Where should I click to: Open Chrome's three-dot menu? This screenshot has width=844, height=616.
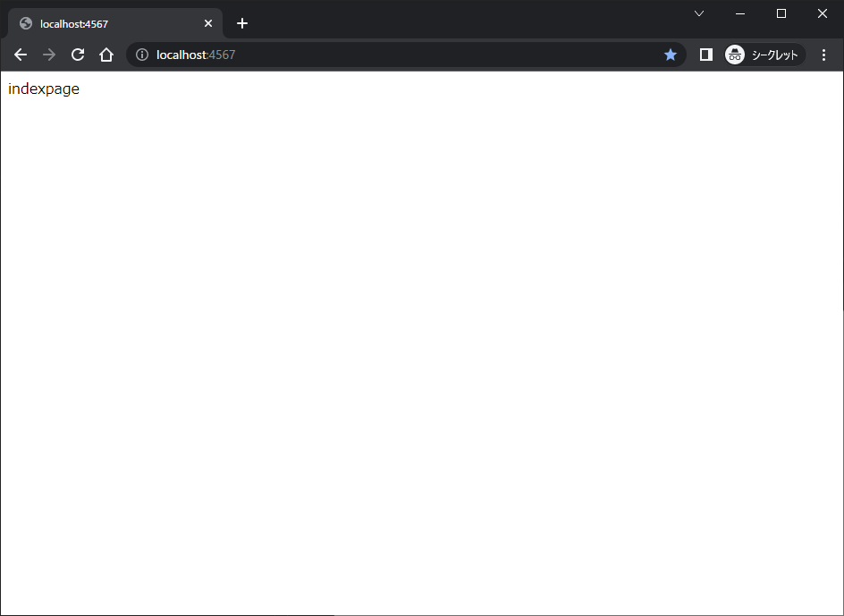[823, 55]
